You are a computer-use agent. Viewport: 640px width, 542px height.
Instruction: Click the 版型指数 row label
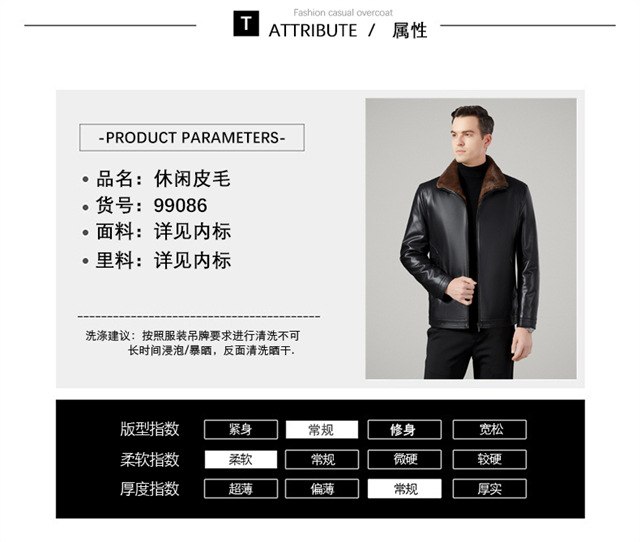pos(149,429)
